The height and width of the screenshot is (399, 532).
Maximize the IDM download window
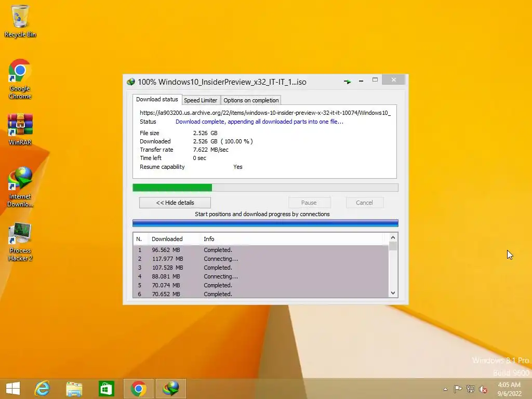(375, 79)
